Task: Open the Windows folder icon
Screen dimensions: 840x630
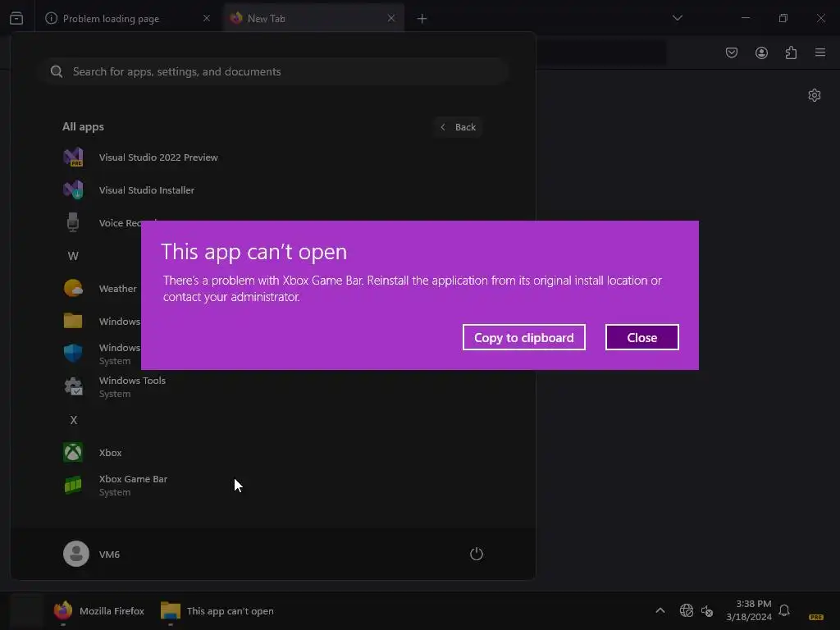Action: (73, 321)
